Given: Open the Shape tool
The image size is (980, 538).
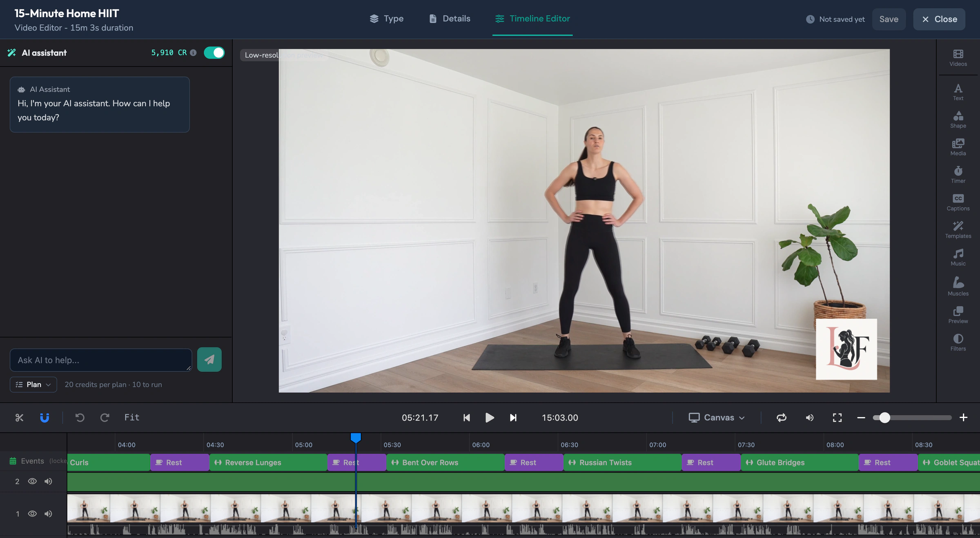Looking at the screenshot, I should [958, 120].
